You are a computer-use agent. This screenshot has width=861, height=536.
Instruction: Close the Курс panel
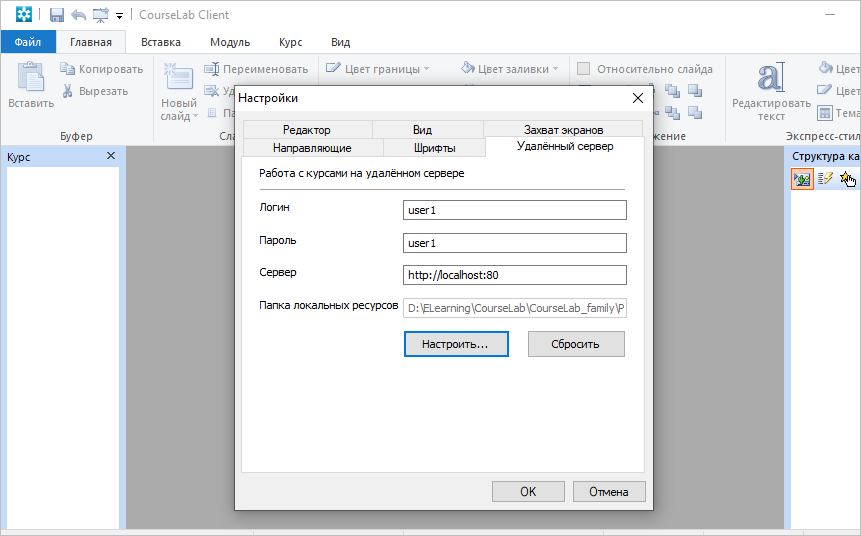tap(111, 156)
